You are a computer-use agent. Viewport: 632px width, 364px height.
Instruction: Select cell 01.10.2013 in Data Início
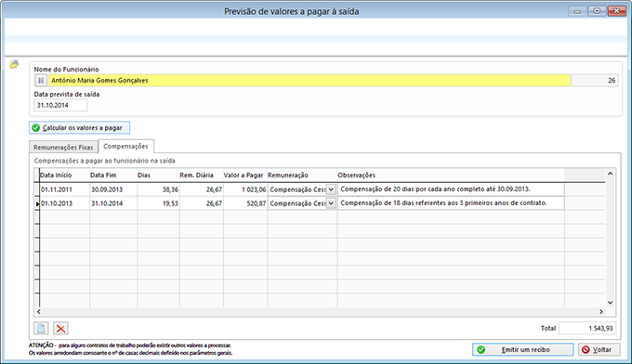click(x=64, y=203)
